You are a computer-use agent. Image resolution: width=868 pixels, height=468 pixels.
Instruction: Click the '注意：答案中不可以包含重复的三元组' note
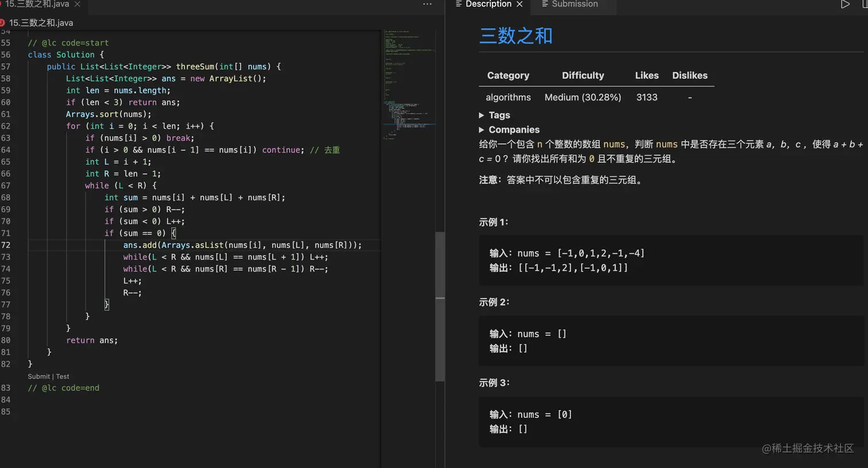562,180
